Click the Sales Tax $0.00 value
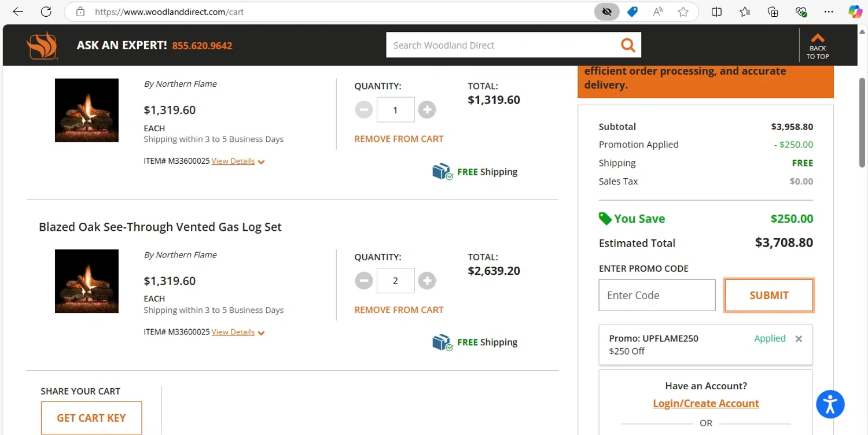Image resolution: width=868 pixels, height=435 pixels. 801,181
